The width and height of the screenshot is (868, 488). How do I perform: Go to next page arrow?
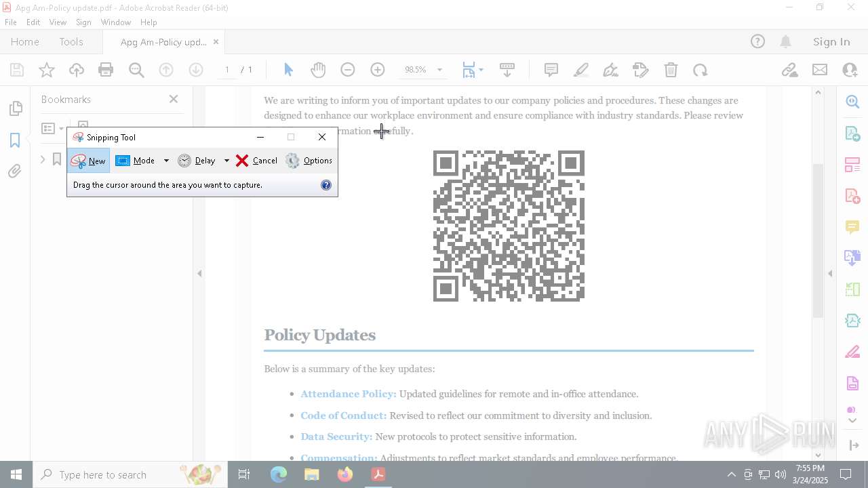coord(196,70)
